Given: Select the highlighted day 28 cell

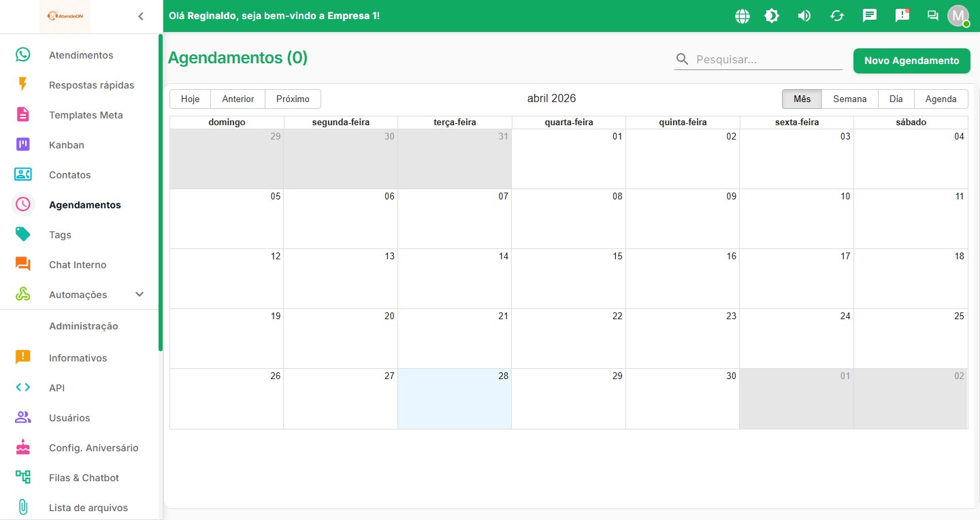Looking at the screenshot, I should 455,399.
